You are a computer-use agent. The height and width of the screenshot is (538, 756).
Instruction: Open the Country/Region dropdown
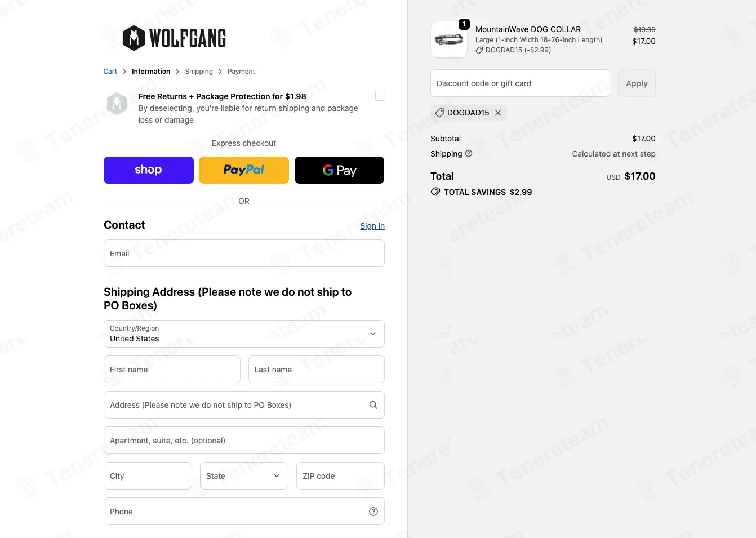coord(244,334)
